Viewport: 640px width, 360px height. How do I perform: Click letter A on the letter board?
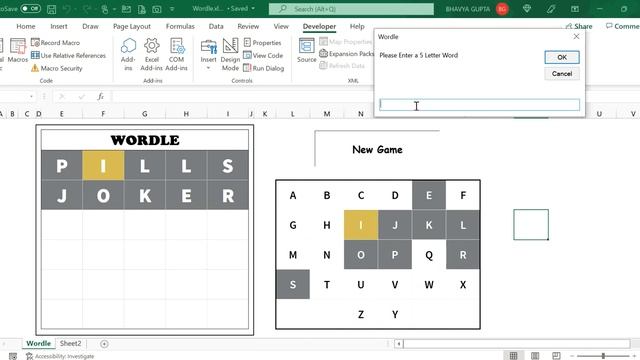293,195
